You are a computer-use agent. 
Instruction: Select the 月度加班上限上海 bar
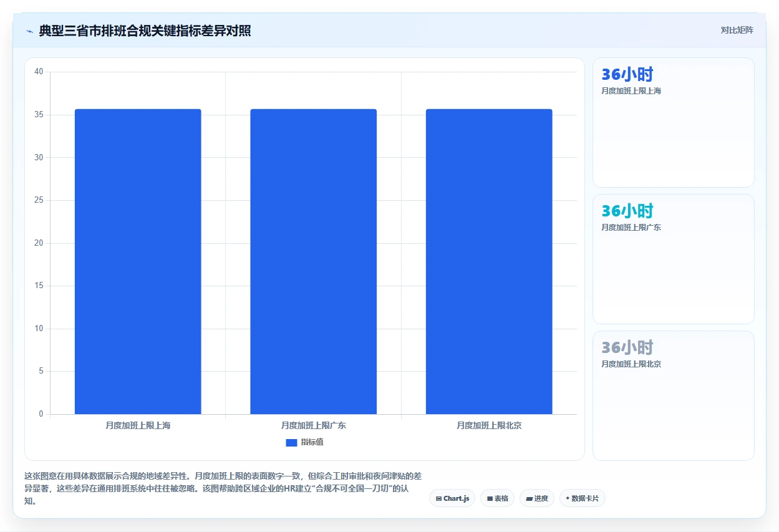coord(138,261)
